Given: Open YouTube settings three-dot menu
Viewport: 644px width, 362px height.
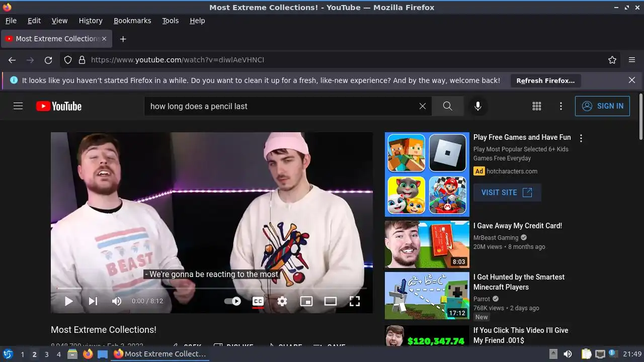Looking at the screenshot, I should [561, 106].
